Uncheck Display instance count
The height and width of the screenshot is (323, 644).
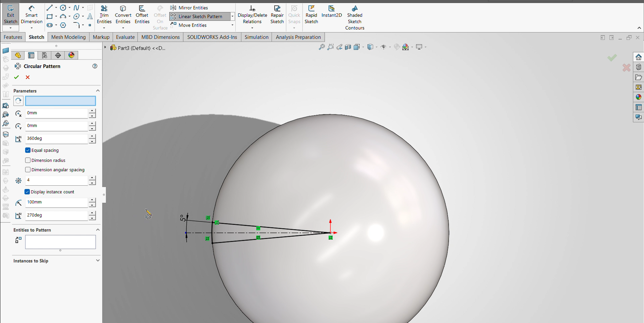(28, 192)
